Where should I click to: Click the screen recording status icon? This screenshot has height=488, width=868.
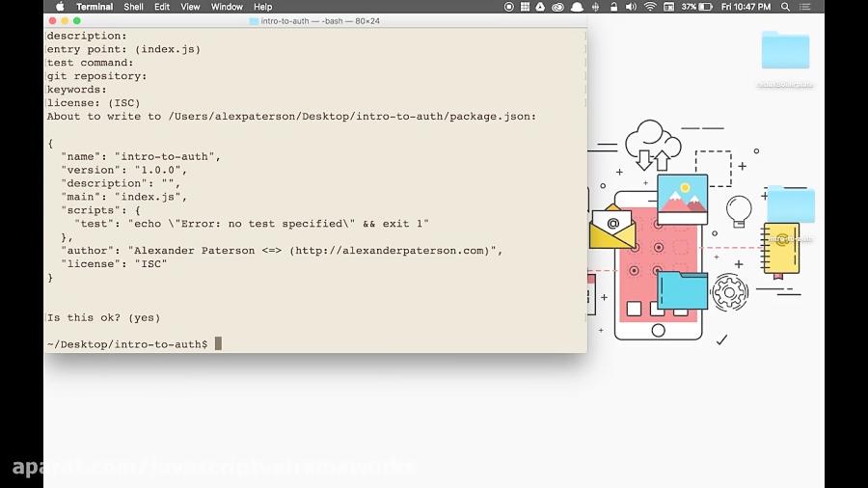[508, 7]
